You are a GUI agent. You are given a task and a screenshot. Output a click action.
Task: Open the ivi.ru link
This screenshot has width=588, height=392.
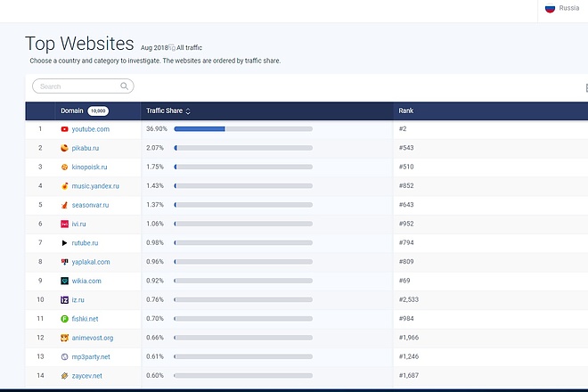pos(78,224)
